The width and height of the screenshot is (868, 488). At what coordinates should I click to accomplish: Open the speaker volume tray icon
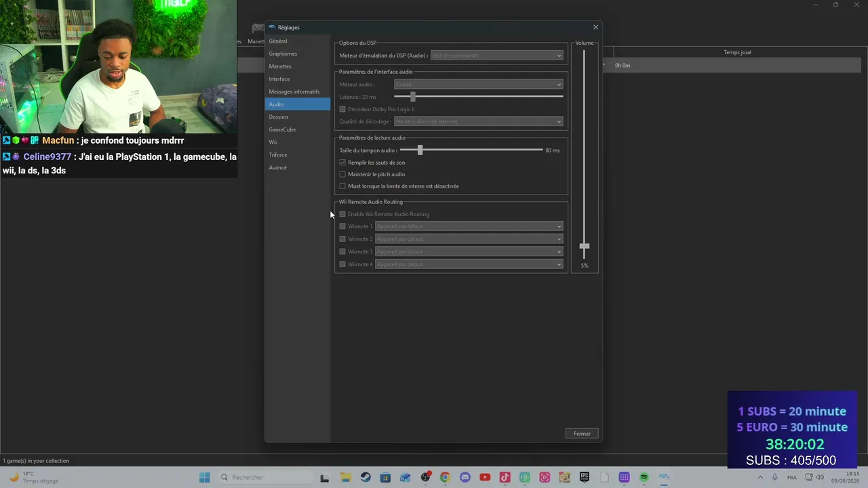pyautogui.click(x=821, y=477)
